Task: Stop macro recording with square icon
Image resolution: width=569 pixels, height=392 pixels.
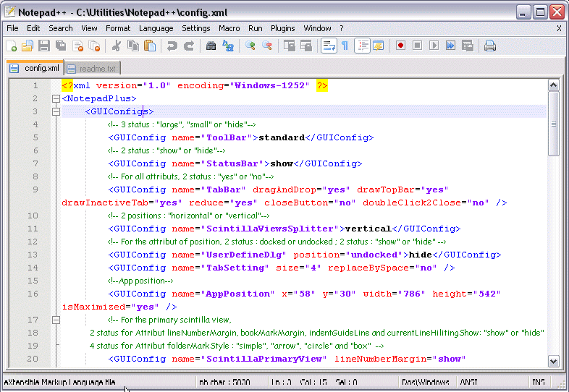Action: [417, 46]
